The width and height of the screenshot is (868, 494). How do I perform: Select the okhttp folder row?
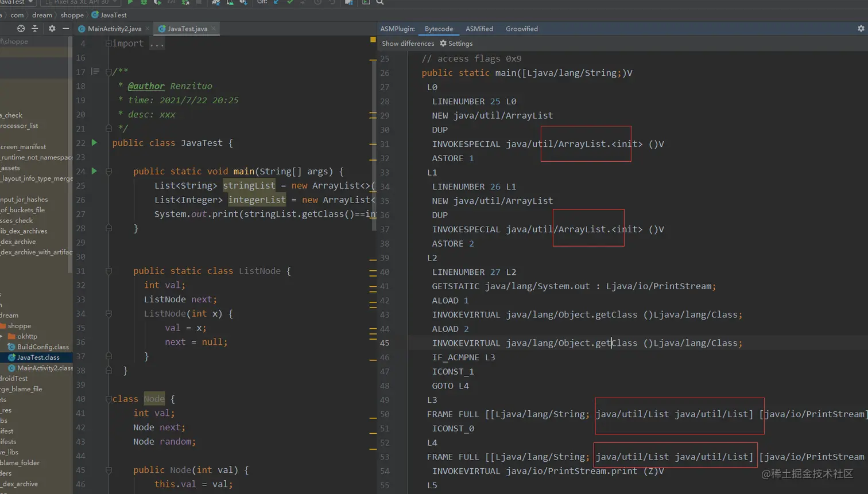36,336
